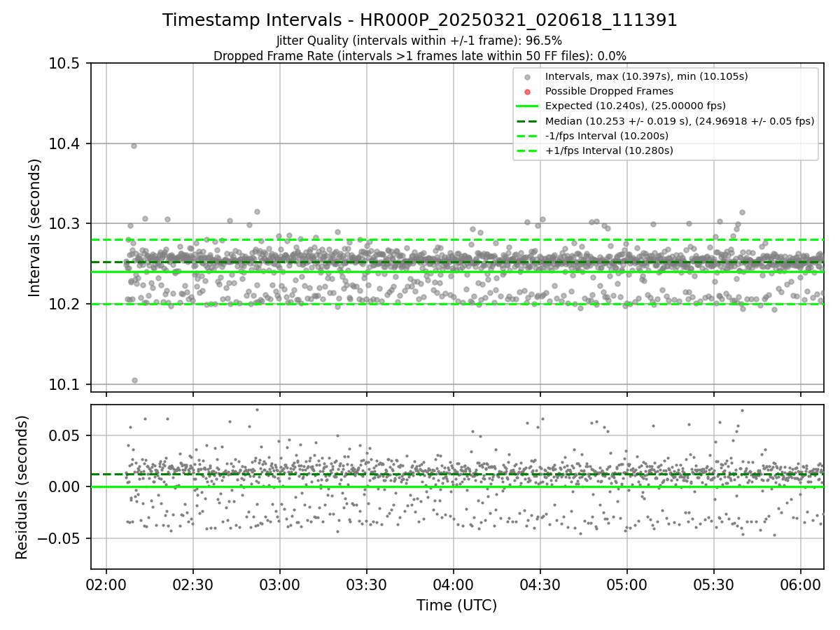
Task: Click the 'Time (UTC)' x-axis label
Action: 456,605
